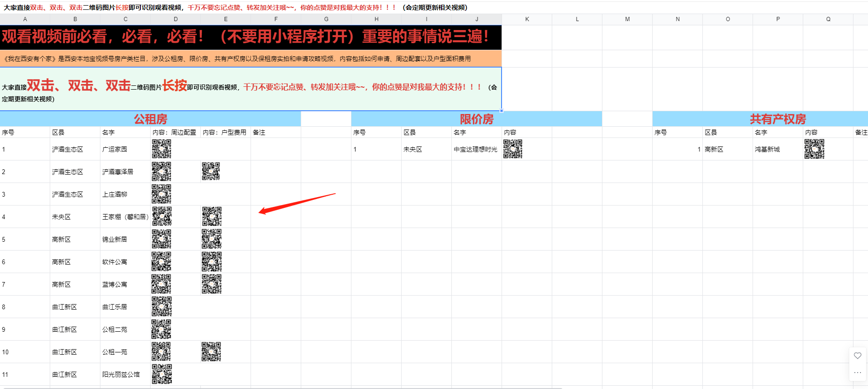Click the 周边配置 QR code for 广运家园

[161, 149]
